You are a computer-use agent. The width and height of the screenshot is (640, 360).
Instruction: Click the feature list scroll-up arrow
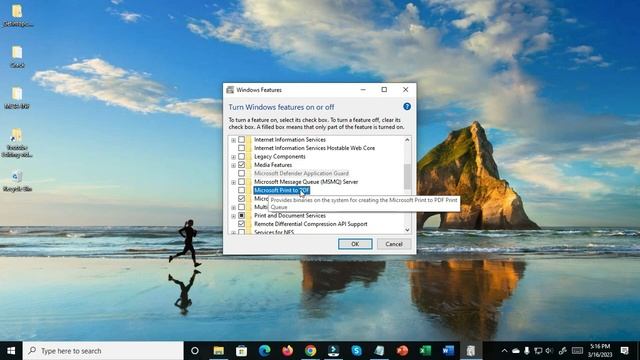(407, 140)
